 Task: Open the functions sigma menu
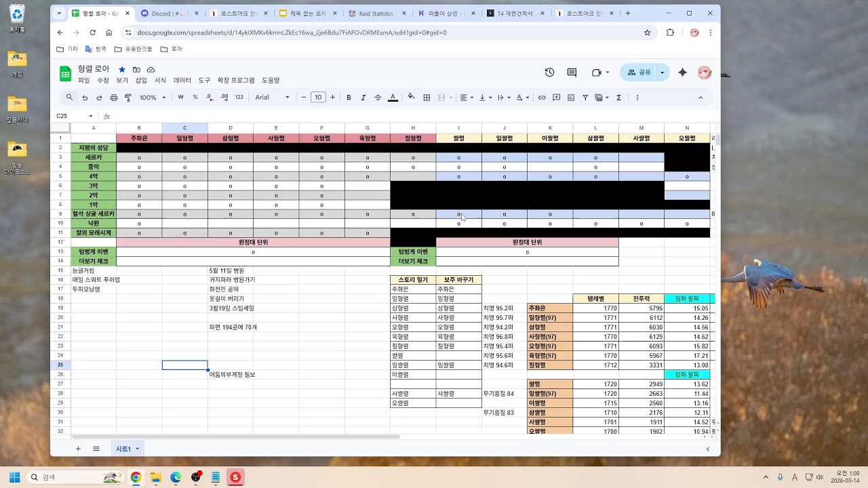coord(618,98)
